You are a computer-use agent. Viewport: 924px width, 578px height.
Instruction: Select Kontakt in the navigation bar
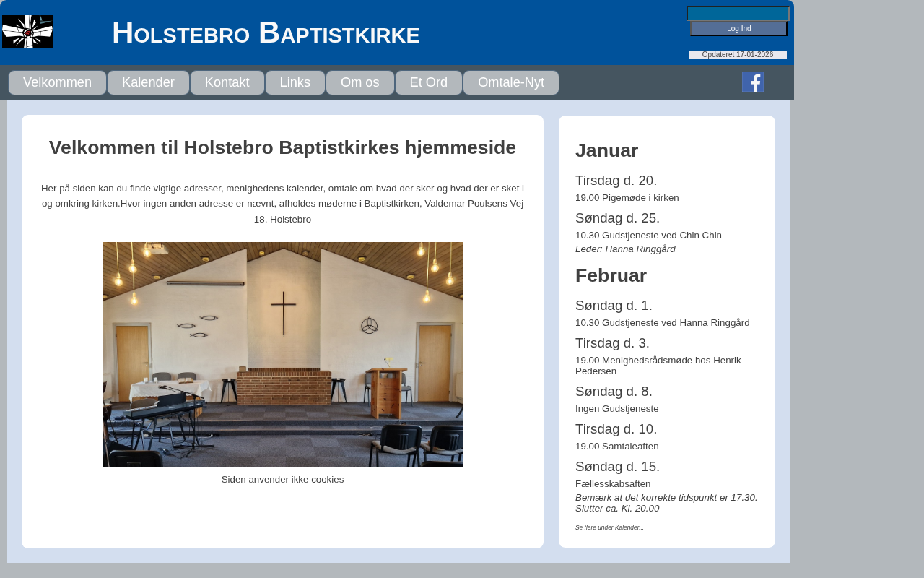[x=227, y=82]
